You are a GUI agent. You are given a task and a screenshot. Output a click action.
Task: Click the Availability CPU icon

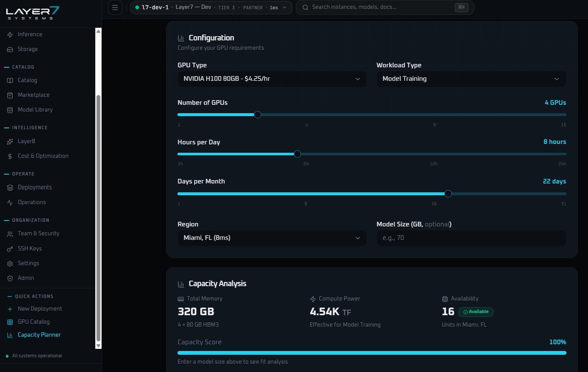click(x=445, y=299)
